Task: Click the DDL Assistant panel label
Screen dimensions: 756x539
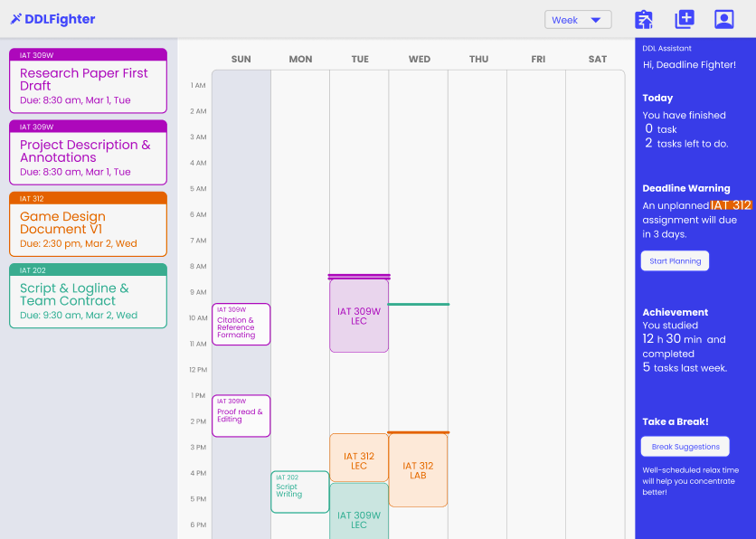Action: [666, 48]
